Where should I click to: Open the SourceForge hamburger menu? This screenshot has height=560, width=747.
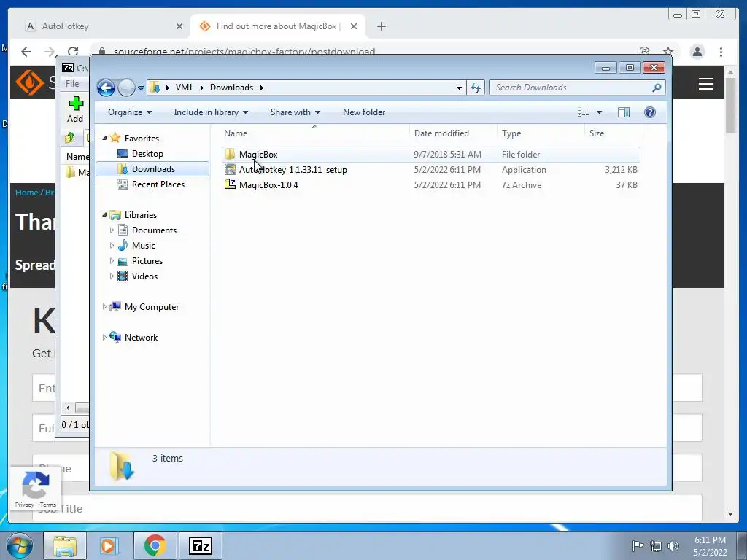[705, 84]
